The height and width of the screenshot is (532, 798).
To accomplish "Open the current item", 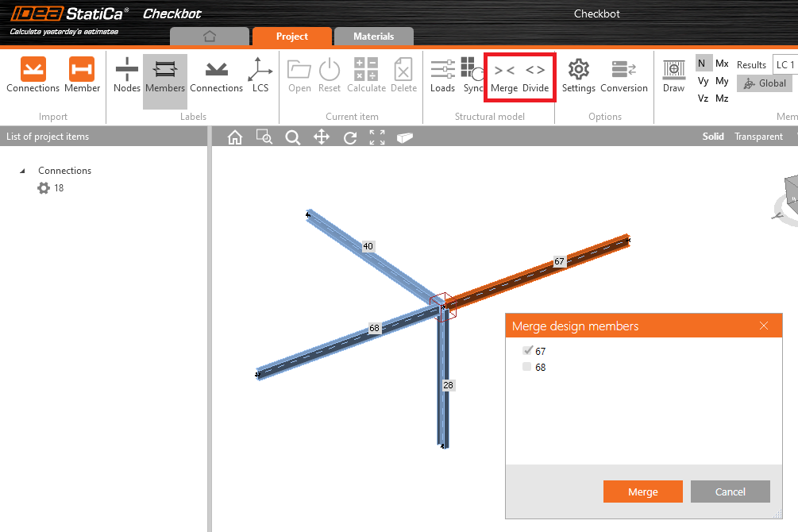I will coord(299,75).
